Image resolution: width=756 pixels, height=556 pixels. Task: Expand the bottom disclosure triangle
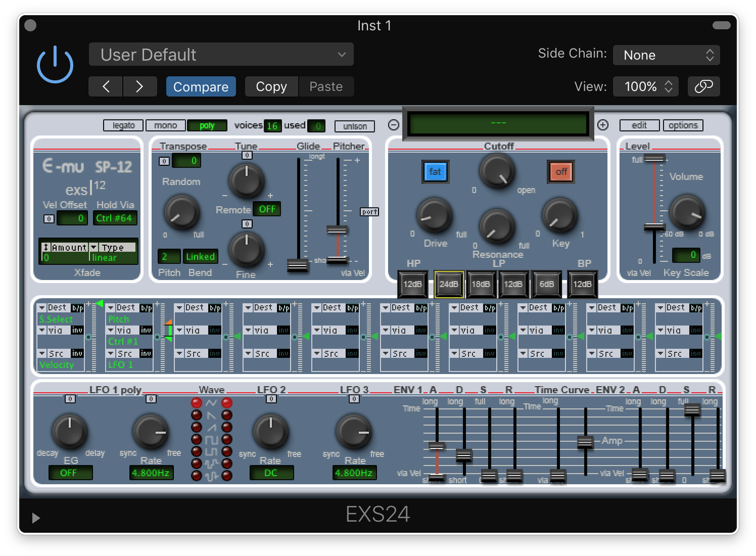coord(36,518)
